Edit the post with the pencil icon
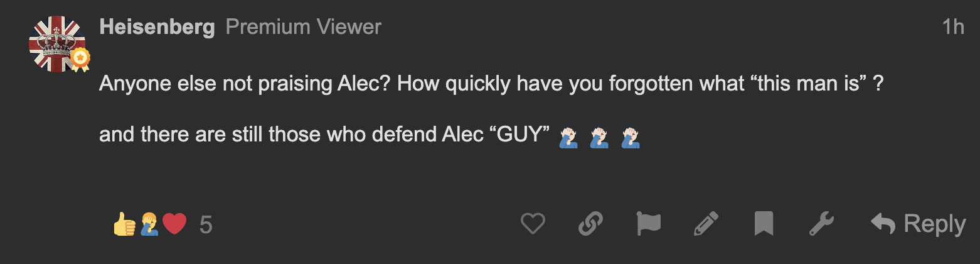 (706, 224)
